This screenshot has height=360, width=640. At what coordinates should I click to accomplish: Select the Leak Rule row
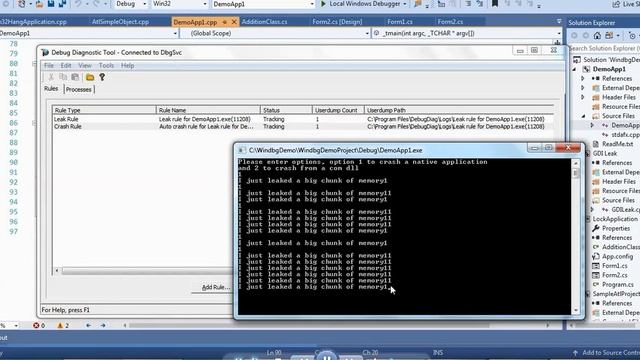click(x=303, y=119)
